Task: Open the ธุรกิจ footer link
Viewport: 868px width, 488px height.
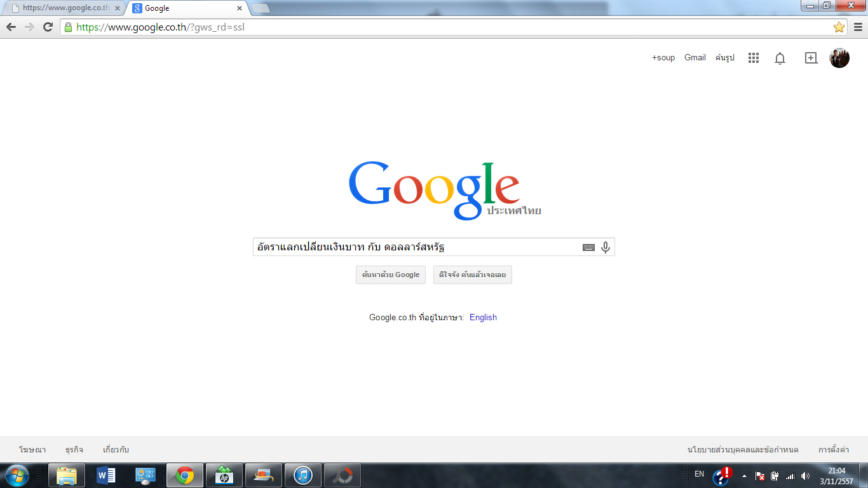Action: [74, 450]
